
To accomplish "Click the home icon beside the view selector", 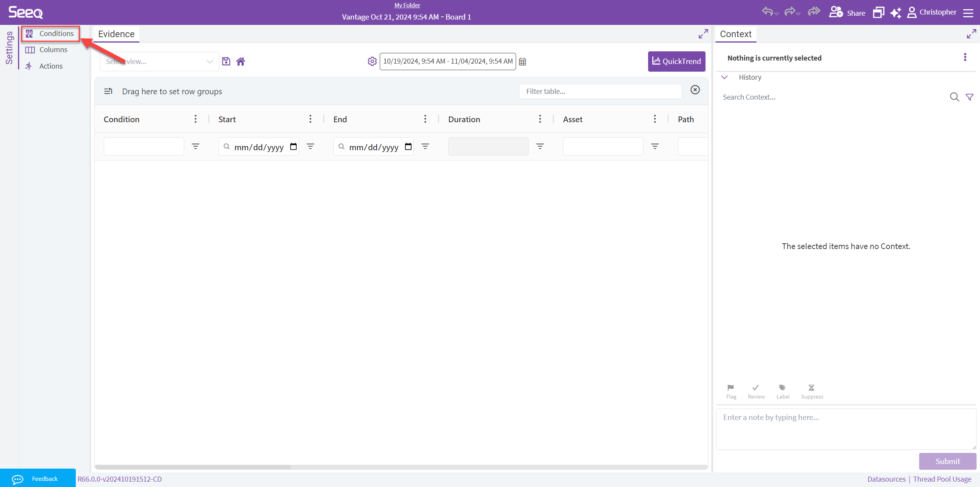I will 240,61.
